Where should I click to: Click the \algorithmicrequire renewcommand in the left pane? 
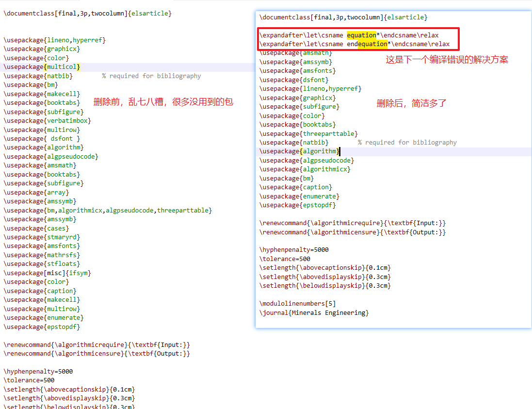[97, 345]
